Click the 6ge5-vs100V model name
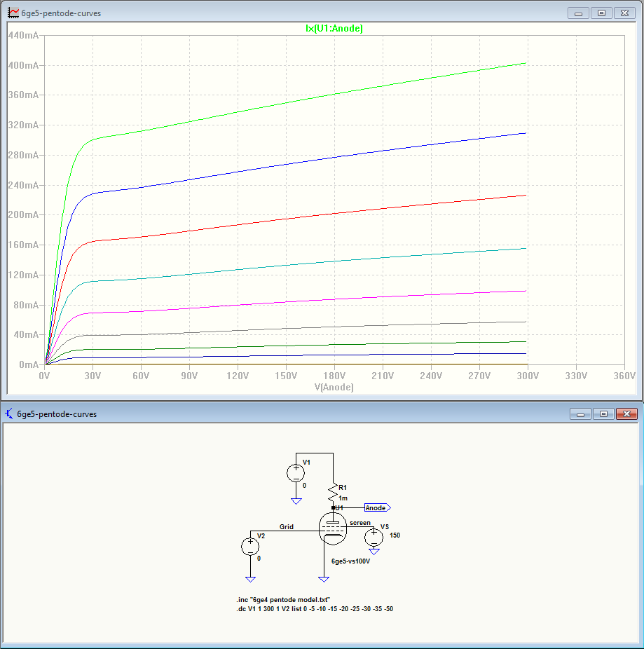This screenshot has height=649, width=644. pos(350,561)
